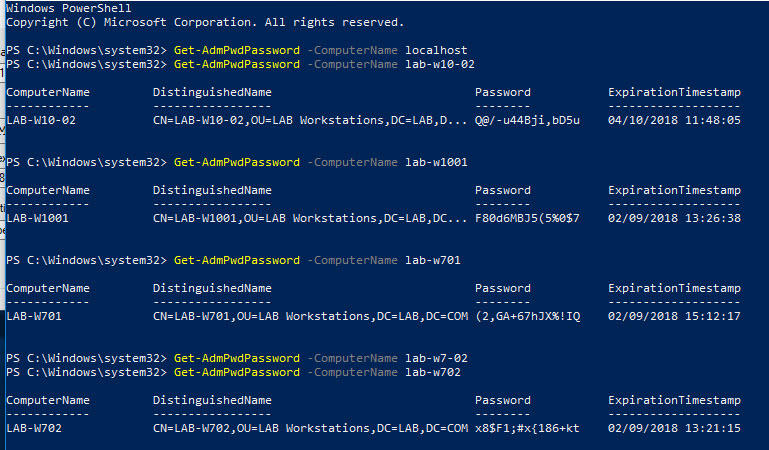Click the first DistinguishedName column header

coord(212,92)
